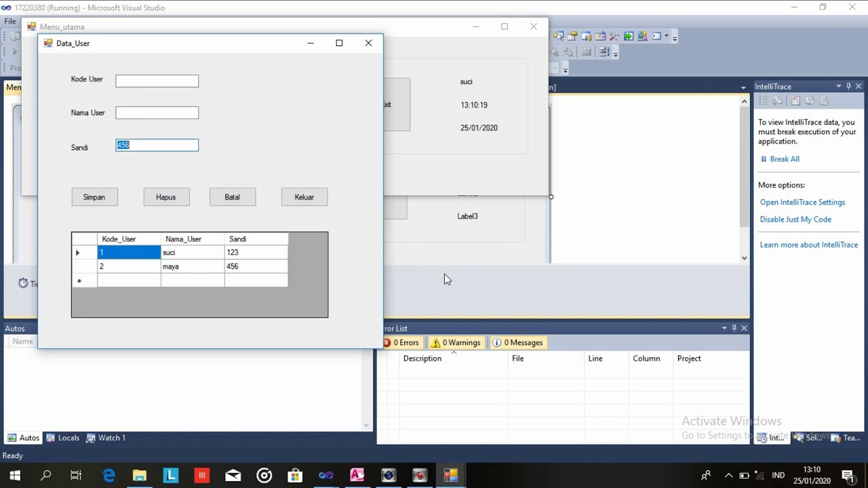This screenshot has height=488, width=868.
Task: Click the Simpan button
Action: [x=94, y=197]
